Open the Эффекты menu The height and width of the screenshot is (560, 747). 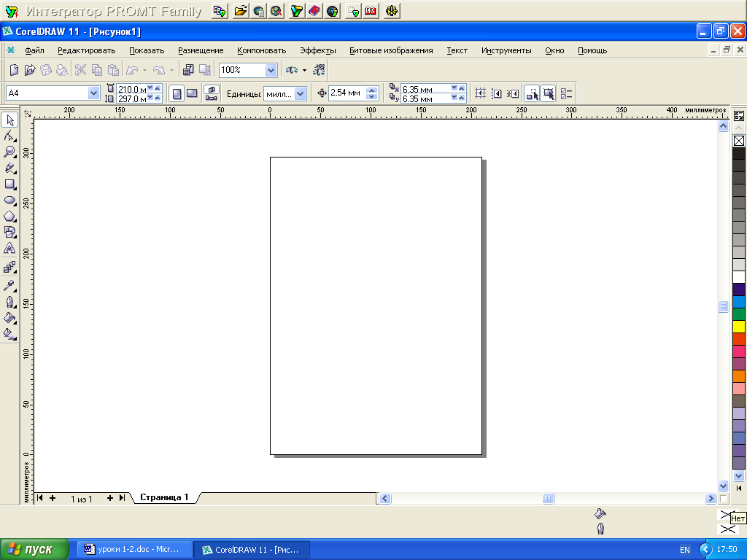[x=318, y=50]
